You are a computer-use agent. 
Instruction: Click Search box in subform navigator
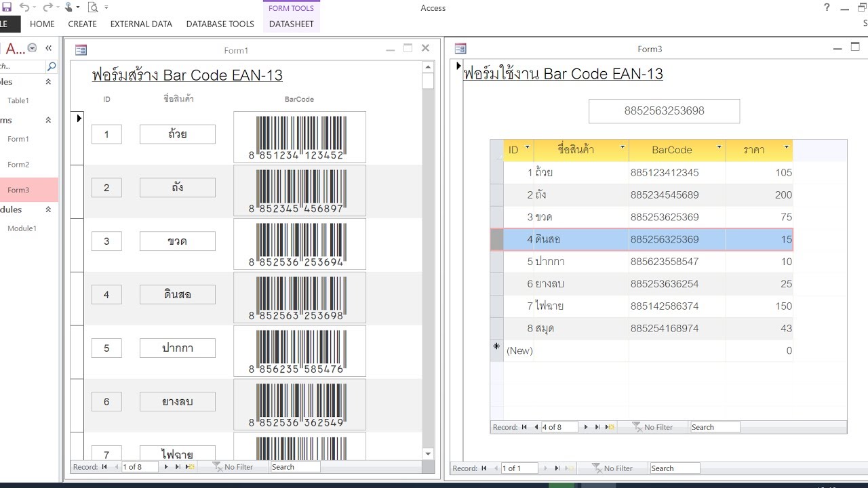pyautogui.click(x=715, y=427)
